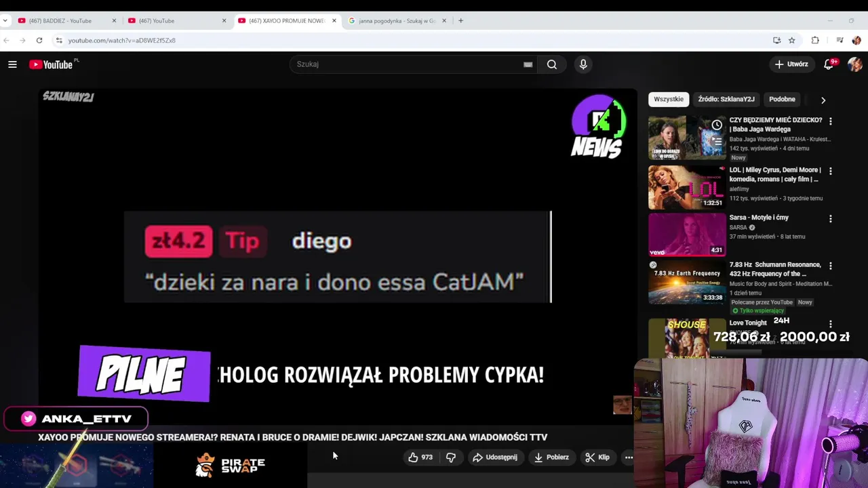Close the janna pogodynka tab
The image size is (868, 488).
pos(444,21)
